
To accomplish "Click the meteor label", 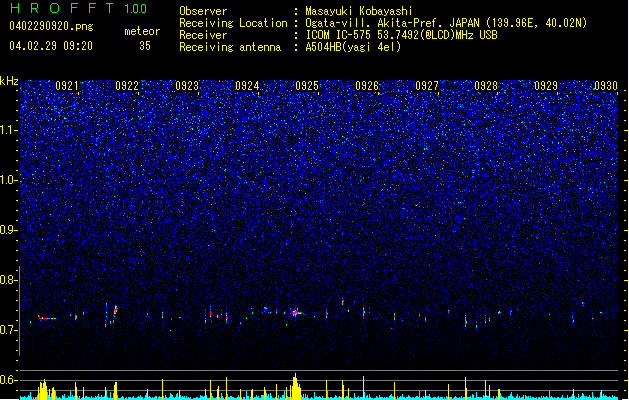I will [x=142, y=31].
